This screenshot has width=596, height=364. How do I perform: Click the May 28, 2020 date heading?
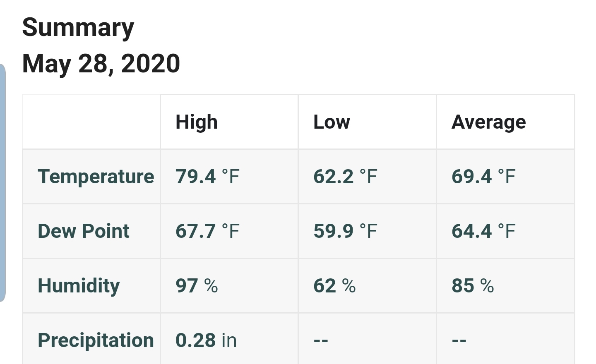(101, 64)
